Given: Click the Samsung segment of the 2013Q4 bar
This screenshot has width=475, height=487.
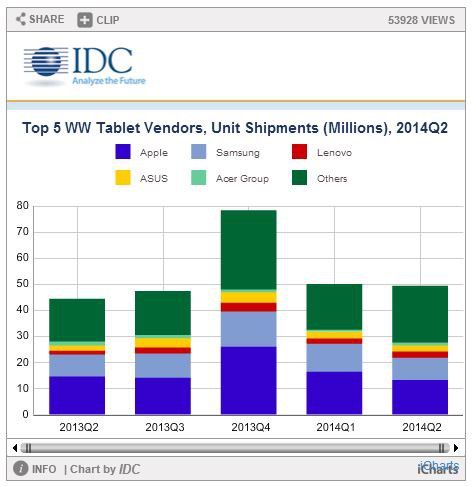Looking at the screenshot, I should pyautogui.click(x=249, y=329).
